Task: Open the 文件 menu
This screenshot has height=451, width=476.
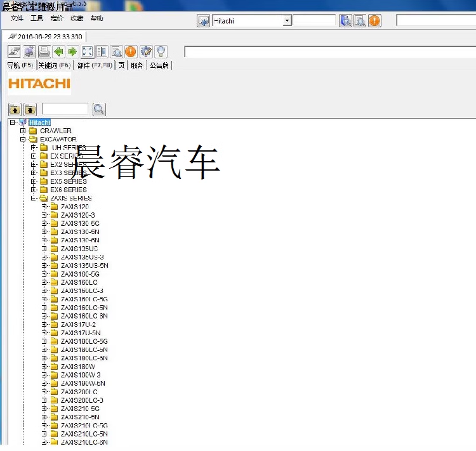Action: click(x=17, y=18)
